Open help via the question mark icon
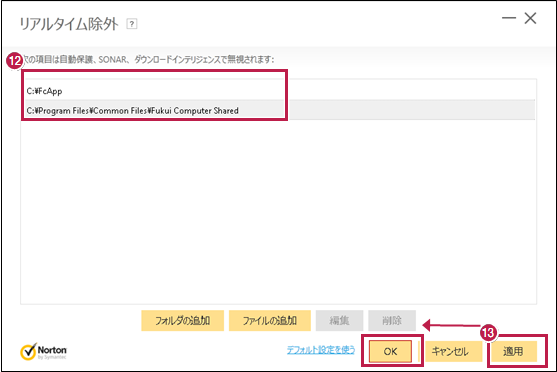Image resolution: width=557 pixels, height=372 pixels. click(132, 24)
